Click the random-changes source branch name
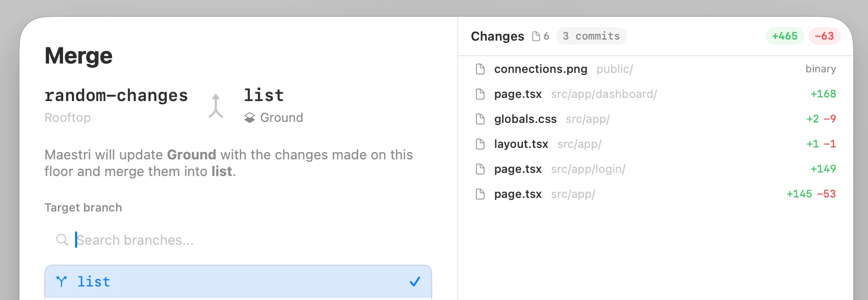Image resolution: width=868 pixels, height=300 pixels. click(x=116, y=96)
